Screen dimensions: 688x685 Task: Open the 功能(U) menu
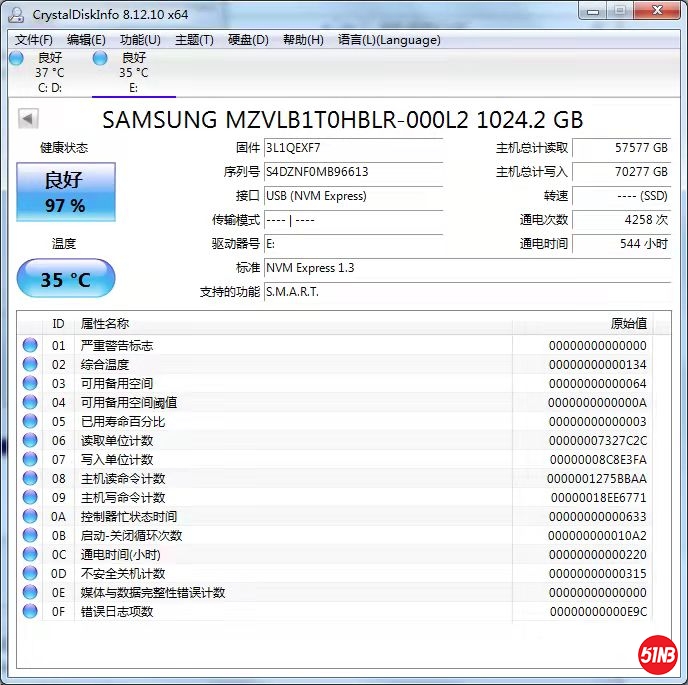[x=140, y=40]
